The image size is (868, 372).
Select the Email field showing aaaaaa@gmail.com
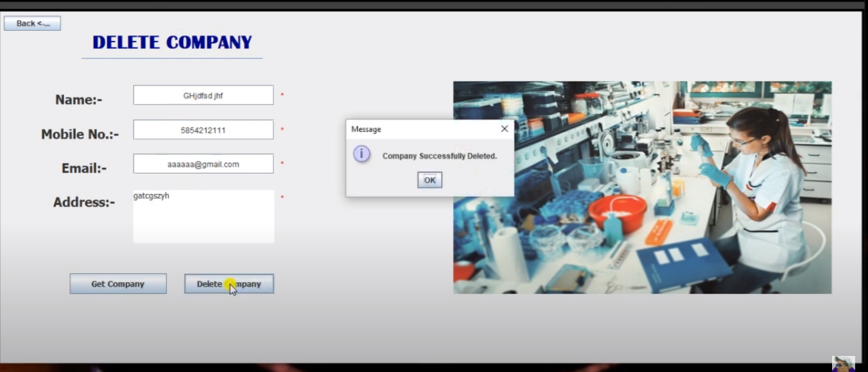203,163
